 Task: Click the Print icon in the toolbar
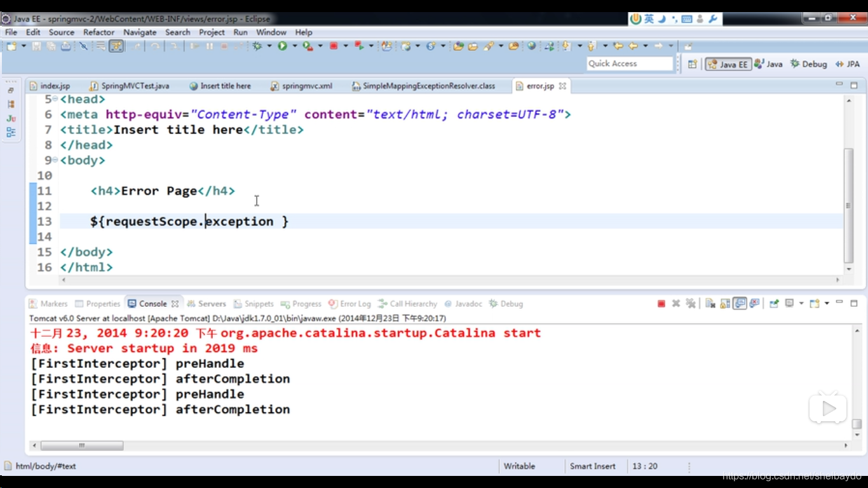pyautogui.click(x=65, y=46)
